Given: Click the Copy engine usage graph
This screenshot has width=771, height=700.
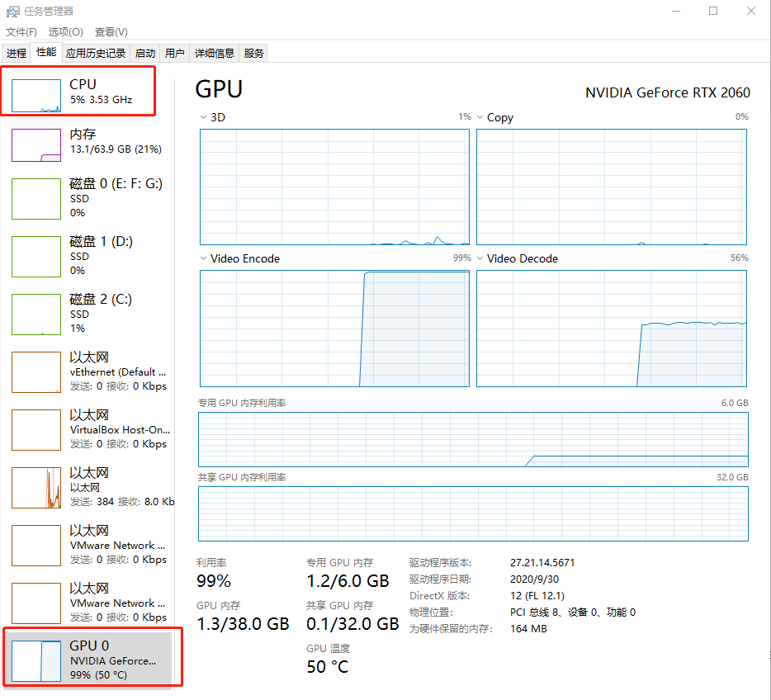Looking at the screenshot, I should [x=611, y=187].
